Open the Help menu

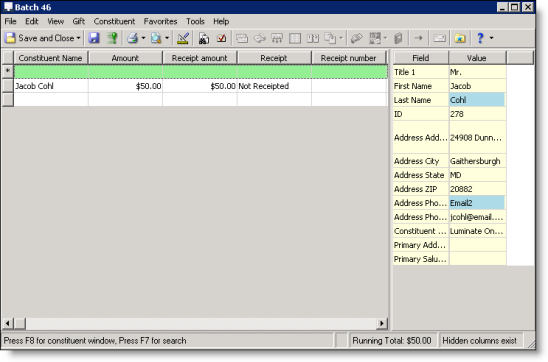[221, 21]
